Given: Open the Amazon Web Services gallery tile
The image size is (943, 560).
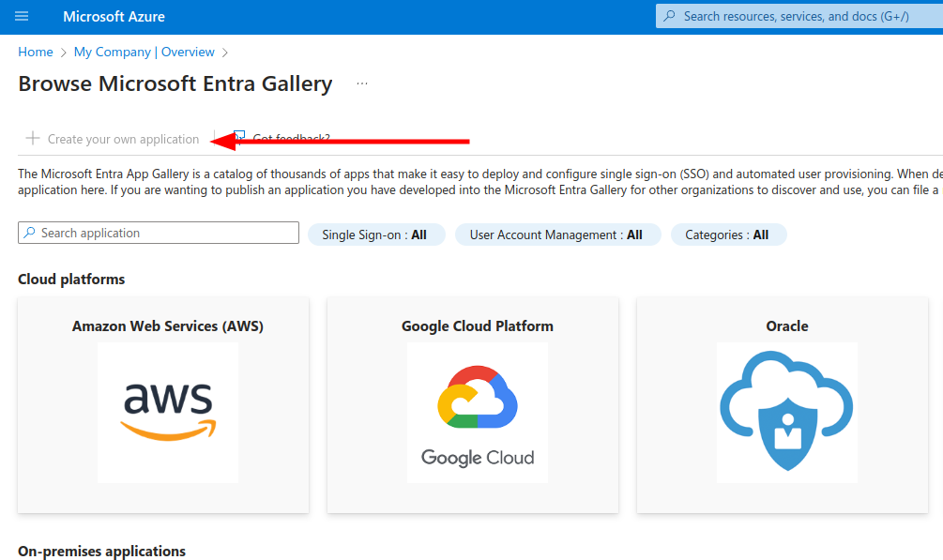Looking at the screenshot, I should (162, 403).
